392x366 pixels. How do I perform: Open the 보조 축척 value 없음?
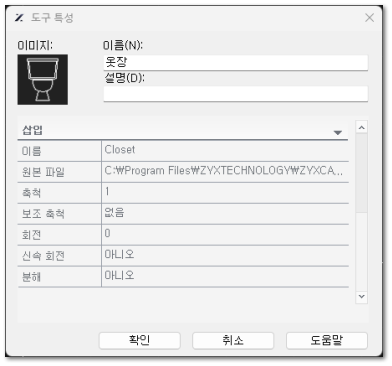click(225, 213)
